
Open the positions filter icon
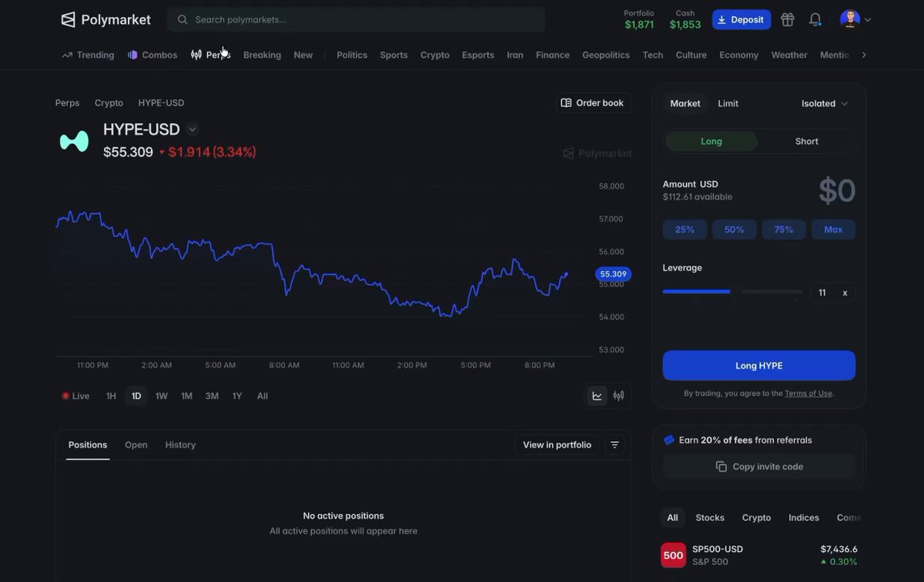614,445
